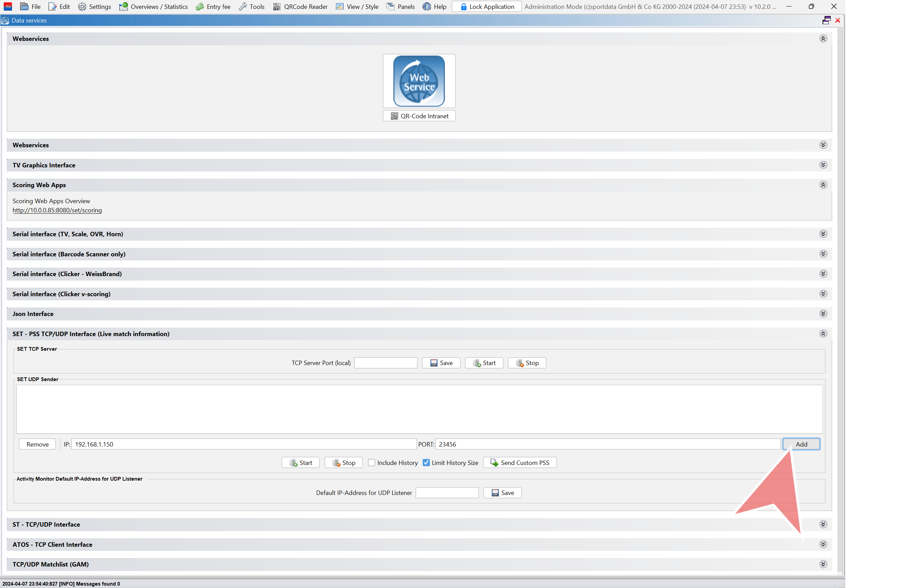This screenshot has width=918, height=588.
Task: Open the scoring web apps URL link
Action: point(57,210)
